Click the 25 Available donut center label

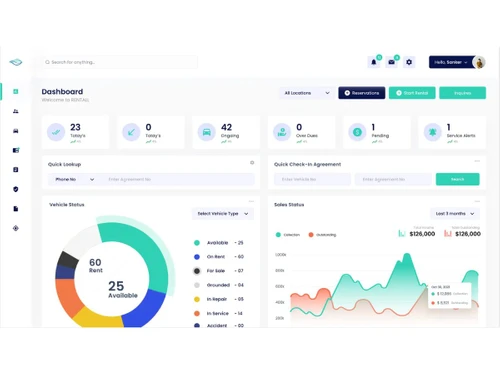[122, 289]
